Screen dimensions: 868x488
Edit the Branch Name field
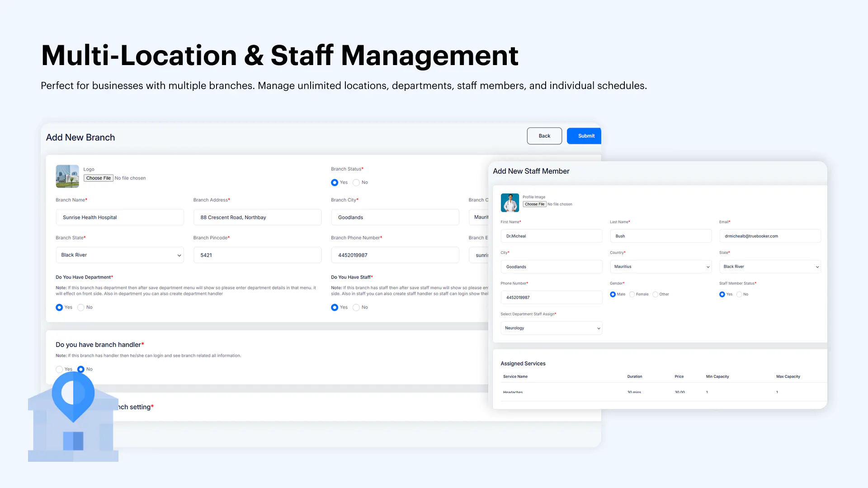[120, 217]
